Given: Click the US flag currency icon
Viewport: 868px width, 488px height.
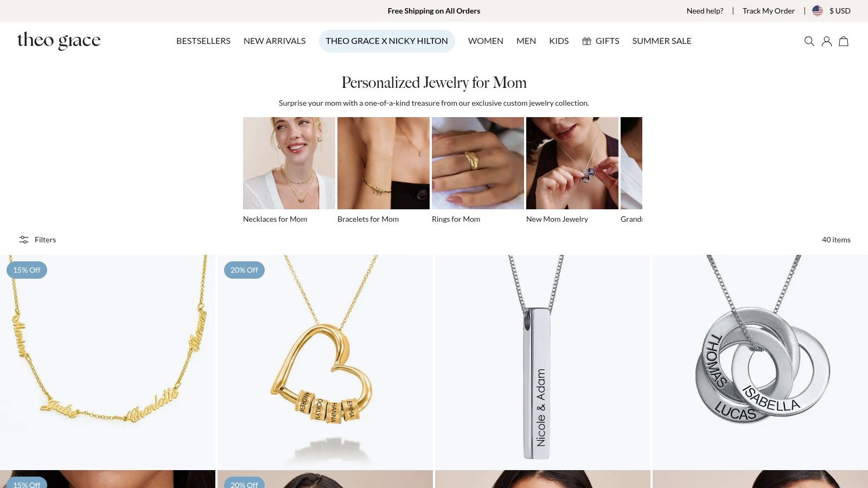Looking at the screenshot, I should pyautogui.click(x=818, y=11).
